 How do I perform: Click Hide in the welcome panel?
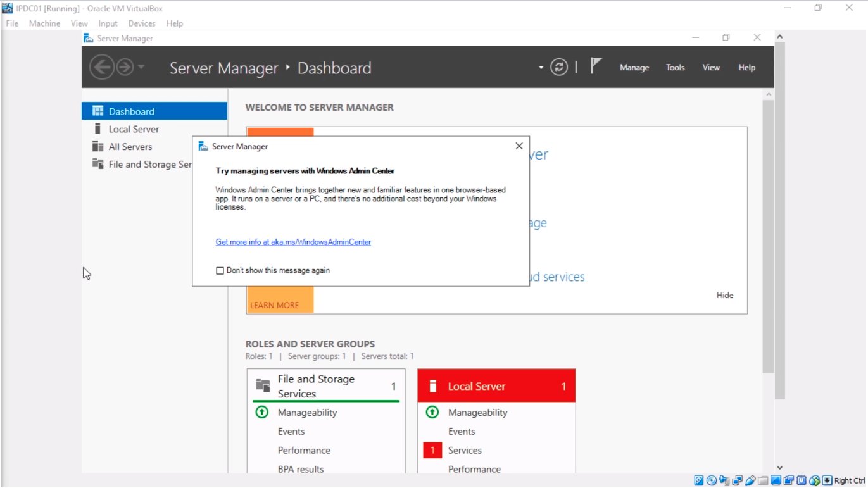pyautogui.click(x=725, y=296)
